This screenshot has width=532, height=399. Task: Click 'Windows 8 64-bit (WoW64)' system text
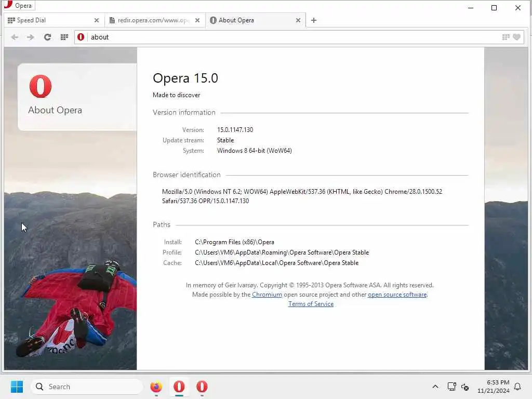255,151
